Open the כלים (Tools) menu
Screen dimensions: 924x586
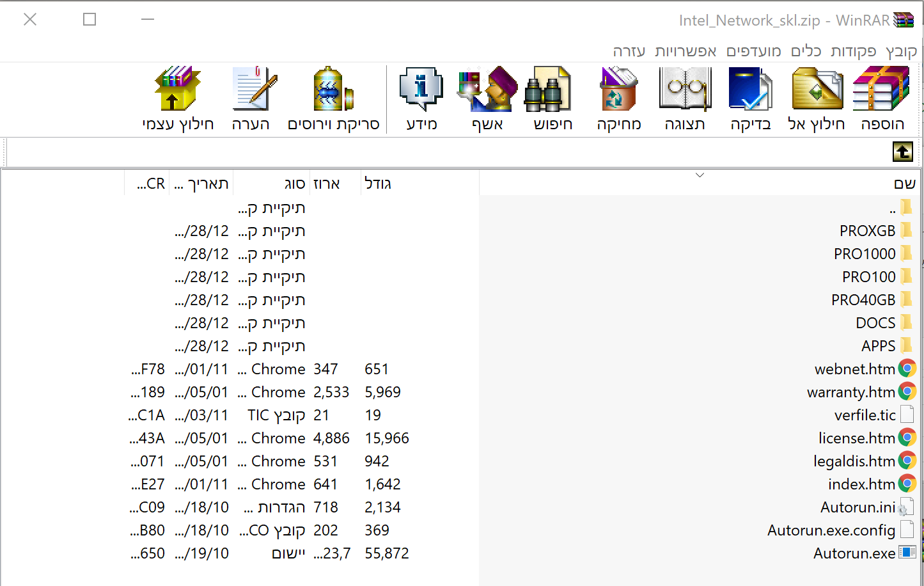pyautogui.click(x=806, y=51)
